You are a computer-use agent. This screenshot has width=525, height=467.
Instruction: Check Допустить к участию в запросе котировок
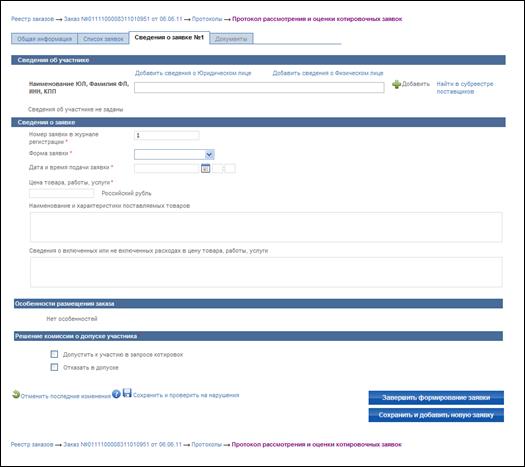coord(54,354)
